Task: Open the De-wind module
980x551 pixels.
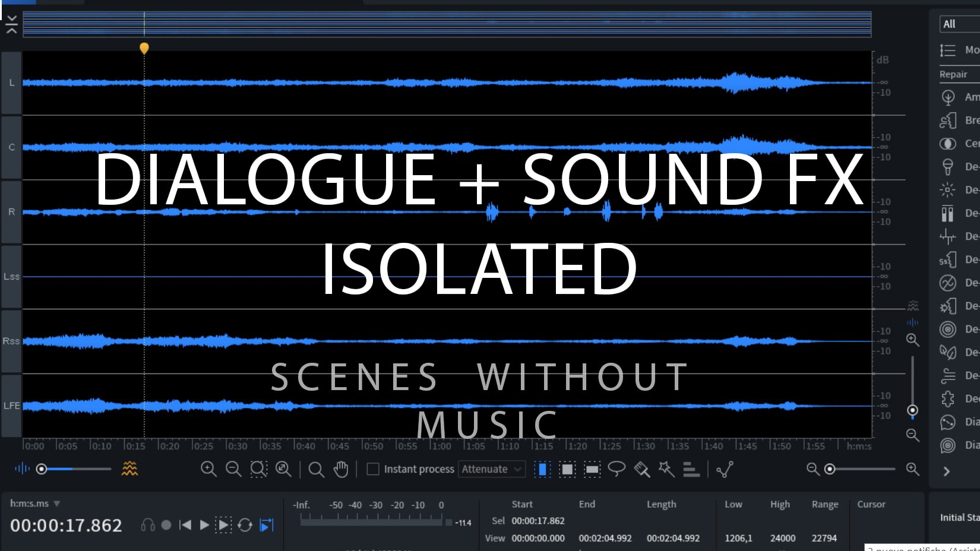Action: click(948, 375)
